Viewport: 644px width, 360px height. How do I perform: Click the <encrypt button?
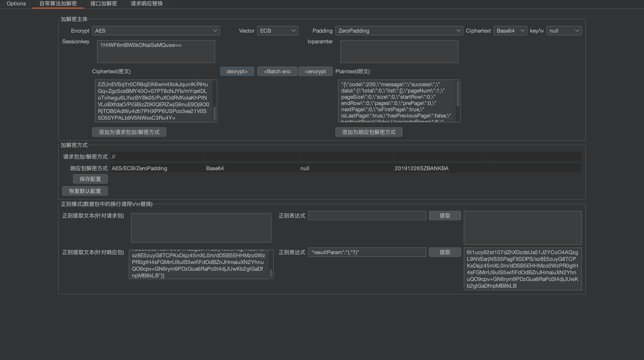[316, 71]
